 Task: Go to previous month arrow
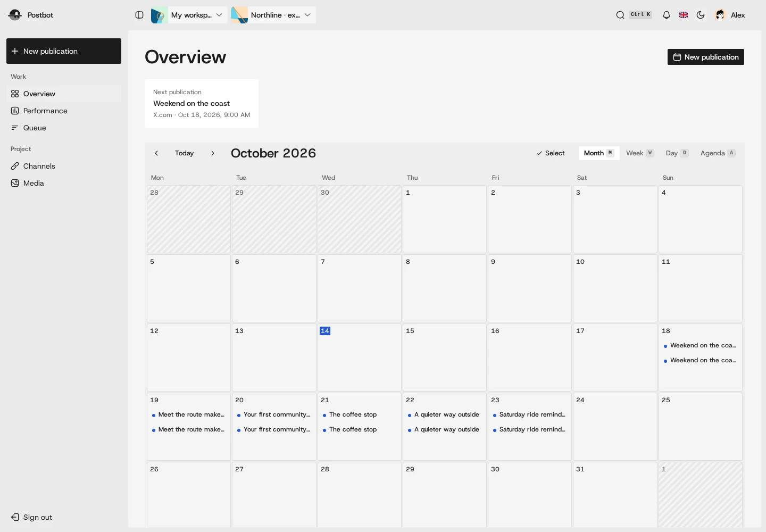coord(156,153)
